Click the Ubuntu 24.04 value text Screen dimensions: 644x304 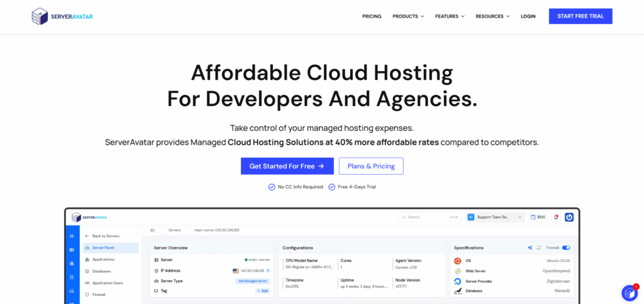point(558,261)
